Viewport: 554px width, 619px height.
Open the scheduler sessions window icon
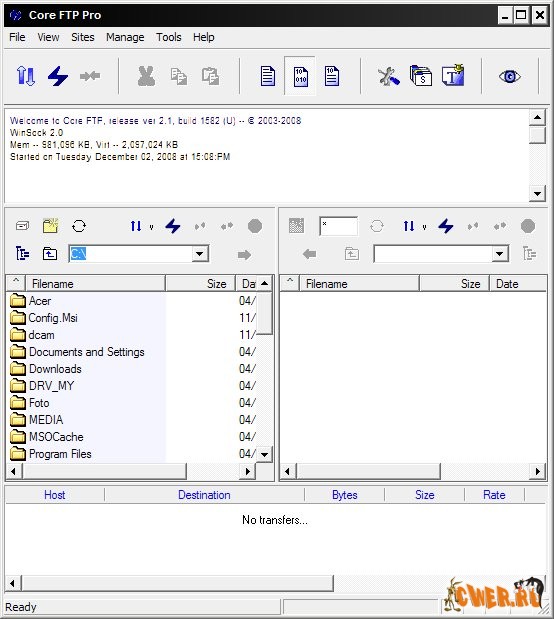(x=421, y=76)
